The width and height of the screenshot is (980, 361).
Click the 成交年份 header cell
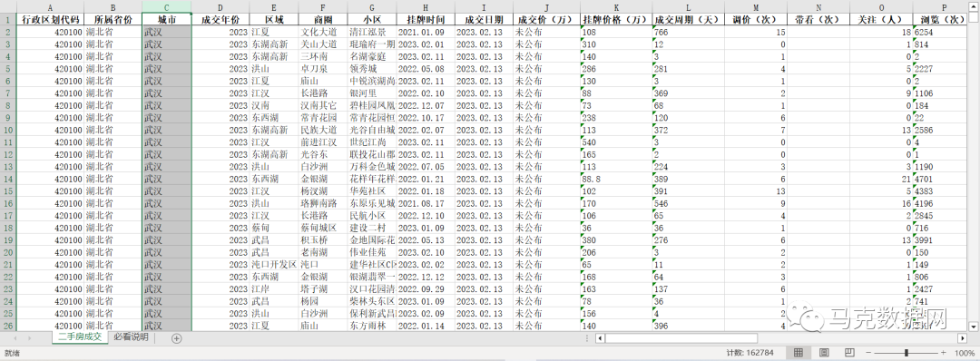tap(220, 19)
